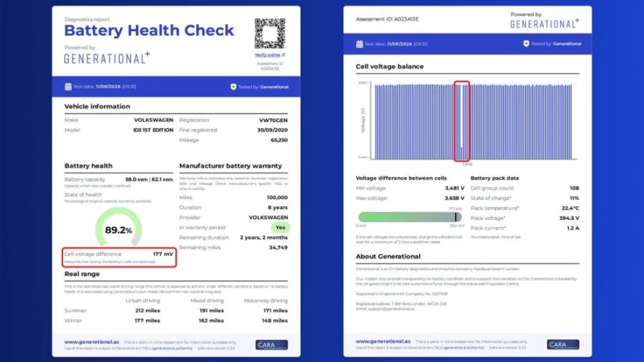644x362 pixels.
Task: Click the Motorway driving column header
Action: (266, 301)
